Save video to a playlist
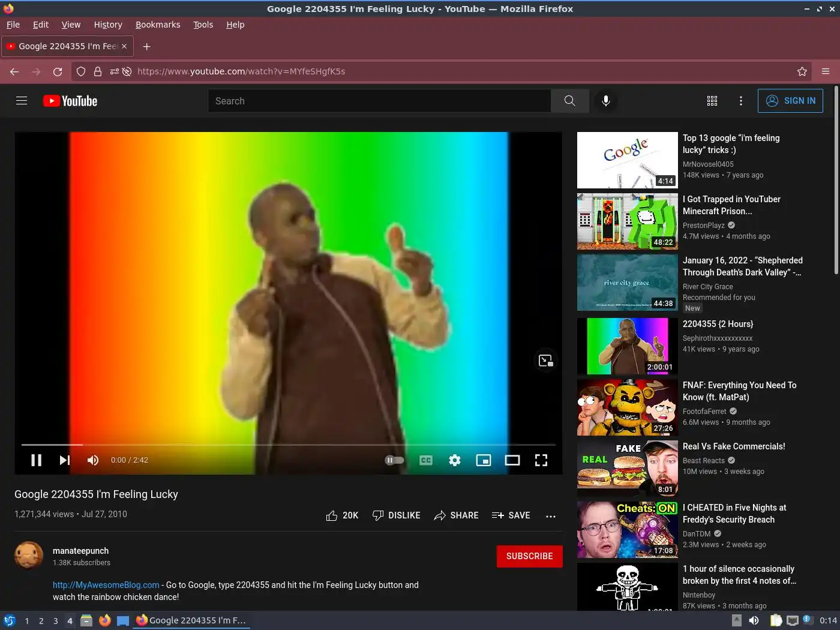The height and width of the screenshot is (630, 840). click(x=511, y=515)
